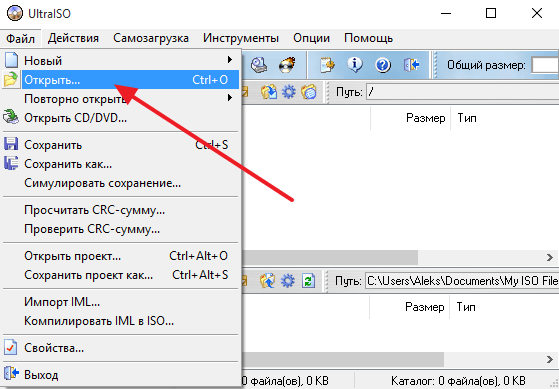559x389 pixels.
Task: Open the Самозагрузка menu
Action: [x=151, y=38]
